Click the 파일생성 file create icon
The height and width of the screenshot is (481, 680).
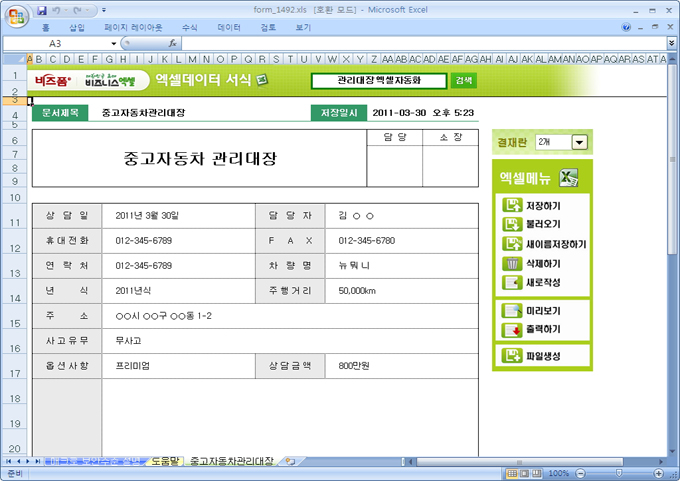511,355
